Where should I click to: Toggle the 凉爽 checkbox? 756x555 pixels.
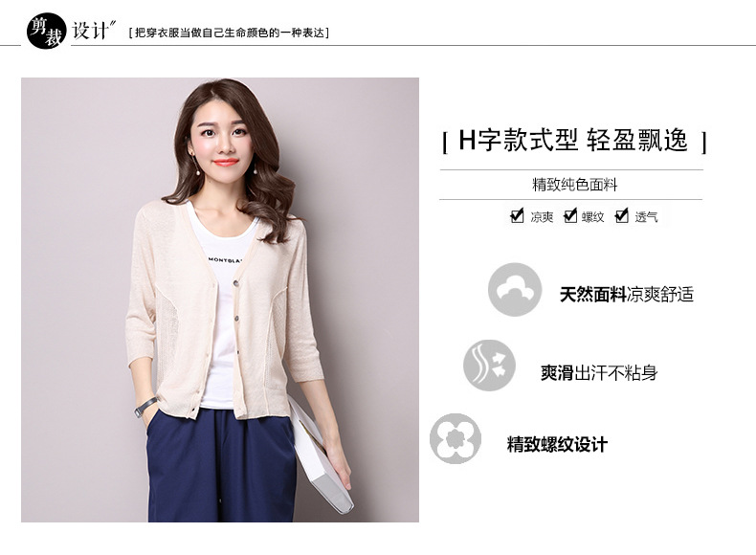point(517,215)
